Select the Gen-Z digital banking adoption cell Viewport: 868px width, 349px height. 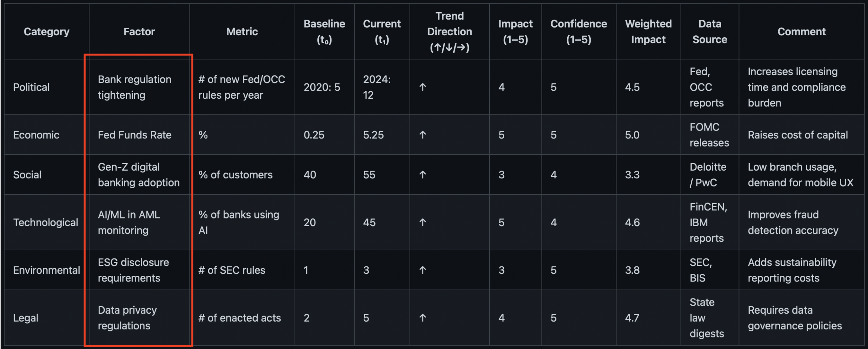click(x=139, y=175)
